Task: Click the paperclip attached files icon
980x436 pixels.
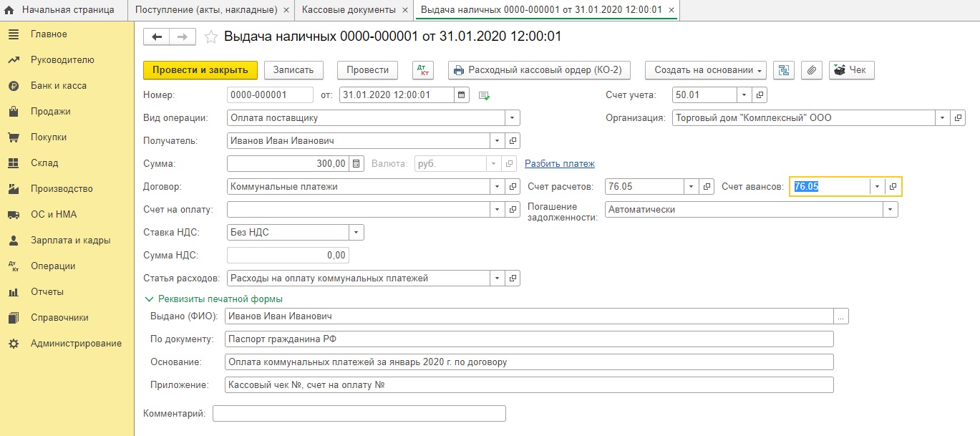Action: (811, 70)
